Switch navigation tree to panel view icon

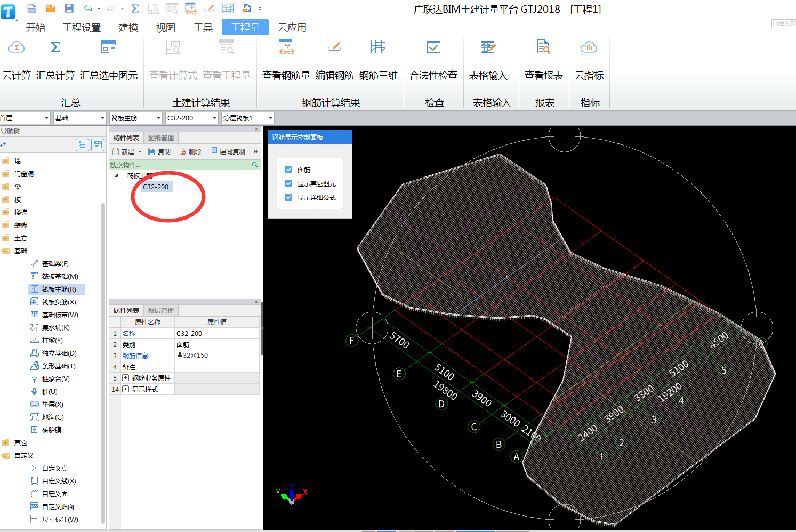click(98, 145)
